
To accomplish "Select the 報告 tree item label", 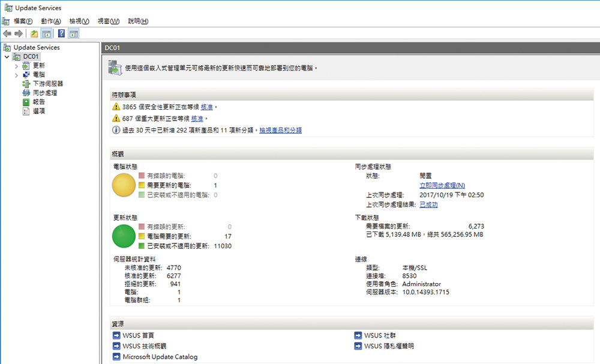I will click(38, 102).
